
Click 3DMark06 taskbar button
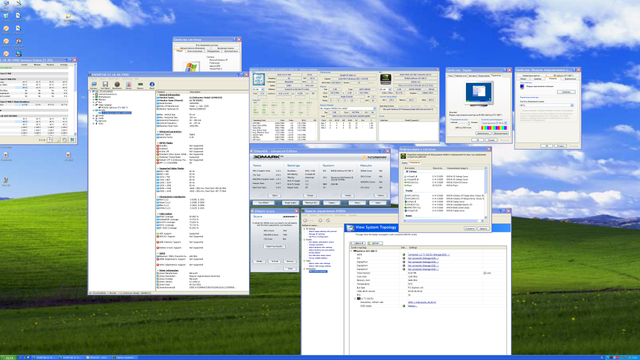(x=98, y=358)
